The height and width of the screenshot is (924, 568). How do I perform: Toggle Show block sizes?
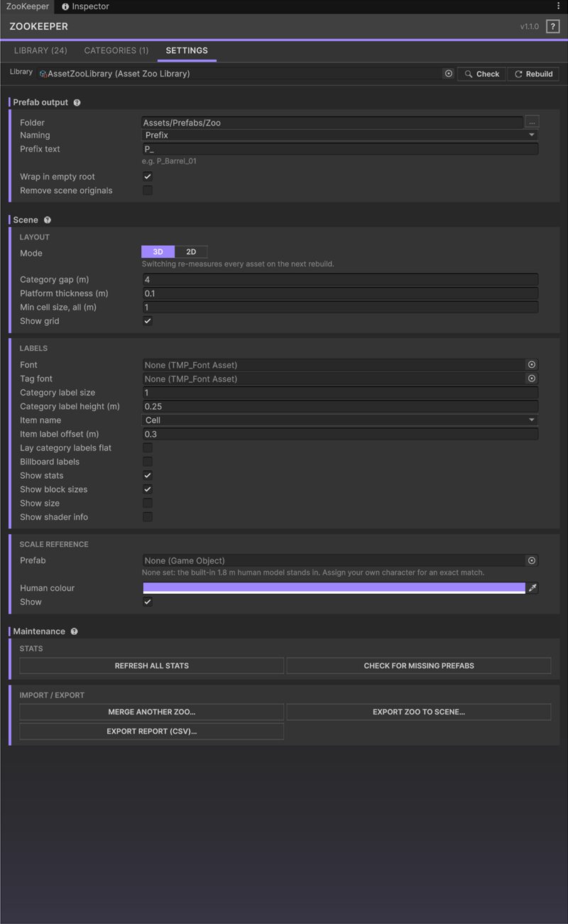tap(148, 489)
